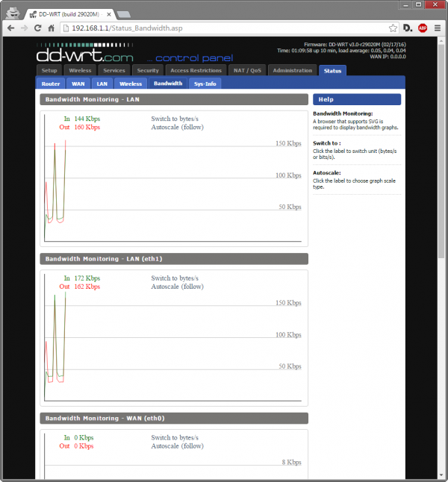Screen dimensions: 448x482
Task: Reload the page with the refresh icon
Action: pos(39,28)
